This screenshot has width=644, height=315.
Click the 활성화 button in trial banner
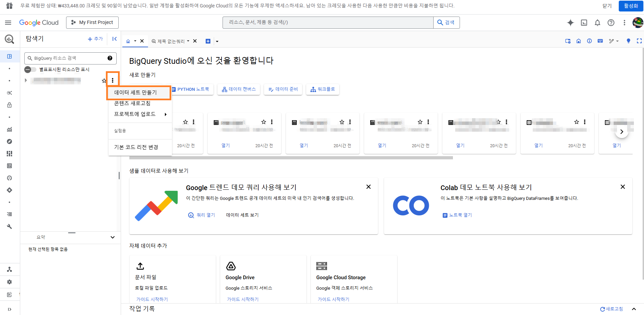click(631, 6)
